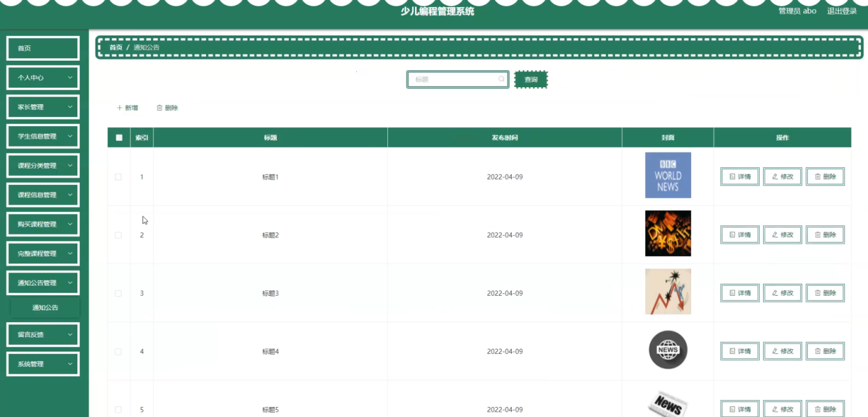
Task: Check the checkbox for row 标题3
Action: coord(119,293)
